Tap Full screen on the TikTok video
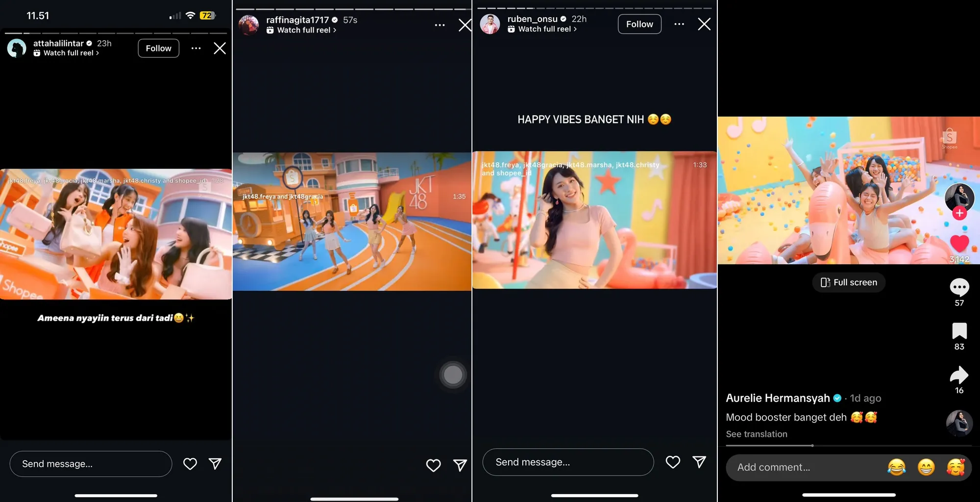Viewport: 980px width, 502px height. [849, 282]
